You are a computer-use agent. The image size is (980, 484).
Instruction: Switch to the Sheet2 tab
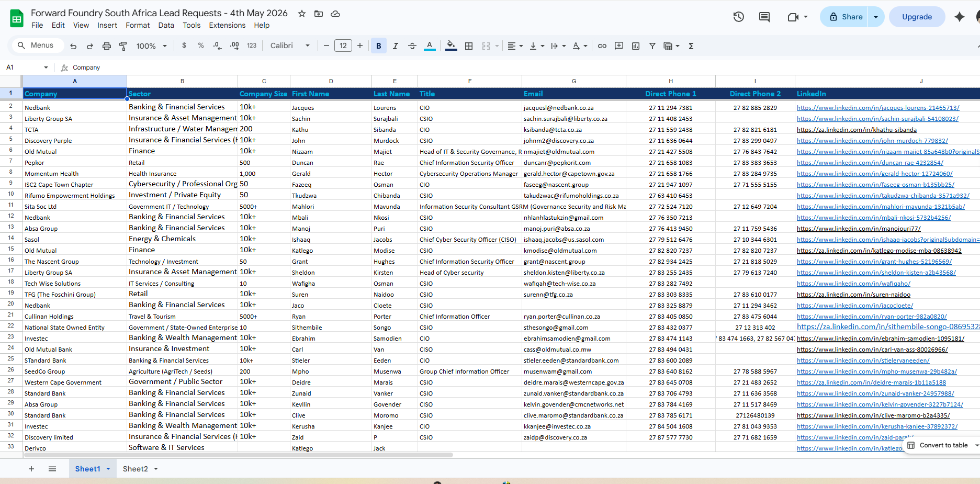(135, 469)
